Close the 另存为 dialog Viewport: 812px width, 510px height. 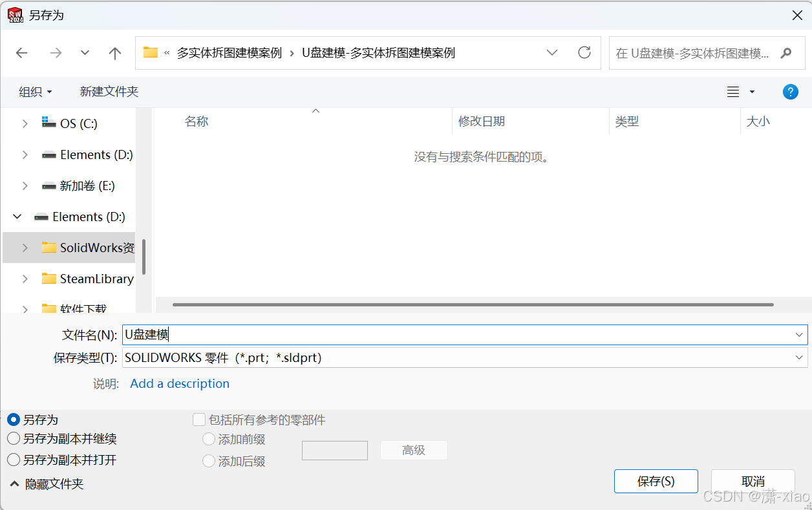coord(796,15)
